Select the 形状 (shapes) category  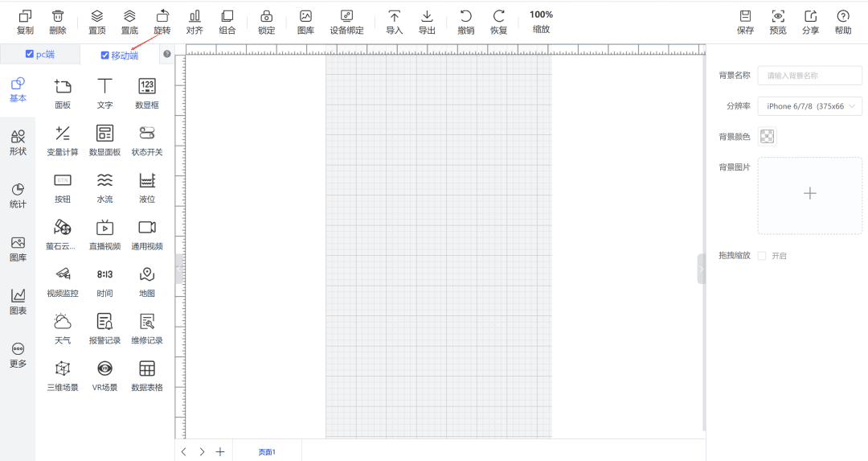click(18, 143)
